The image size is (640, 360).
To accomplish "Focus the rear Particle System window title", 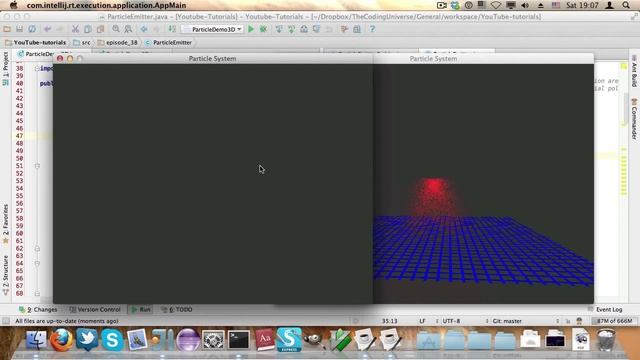I will (x=433, y=58).
